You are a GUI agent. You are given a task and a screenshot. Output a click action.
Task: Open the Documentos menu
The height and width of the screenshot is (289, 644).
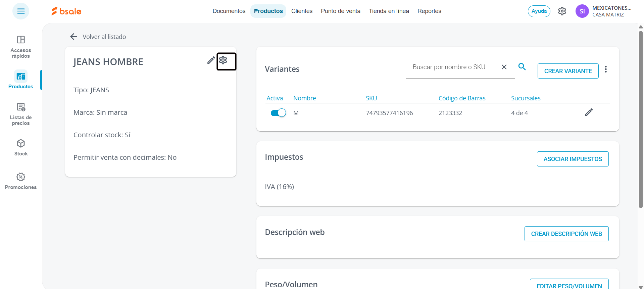229,11
